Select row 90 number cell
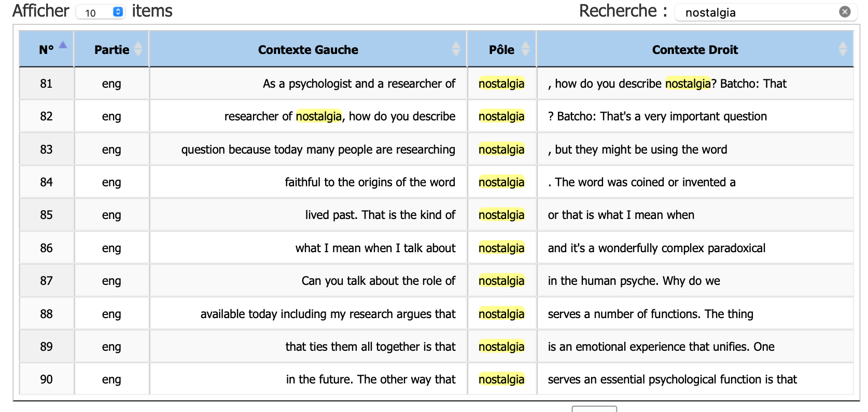 [46, 379]
